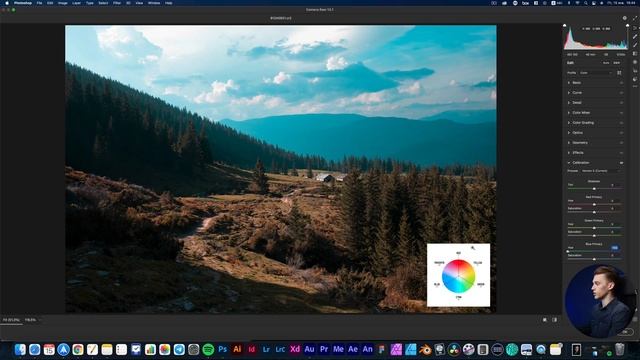Select the Healing brush tool in right toolbar
Image resolution: width=640 pixels, height=360 pixels.
click(x=635, y=37)
